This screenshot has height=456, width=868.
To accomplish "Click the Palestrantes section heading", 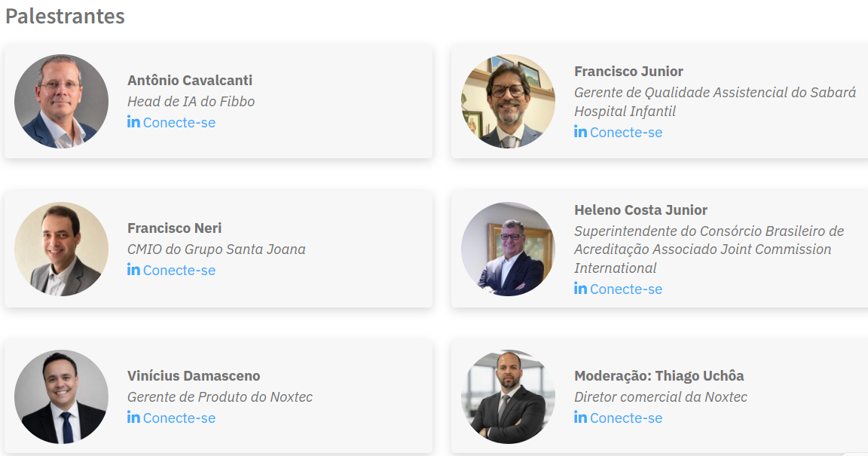I will pyautogui.click(x=65, y=17).
